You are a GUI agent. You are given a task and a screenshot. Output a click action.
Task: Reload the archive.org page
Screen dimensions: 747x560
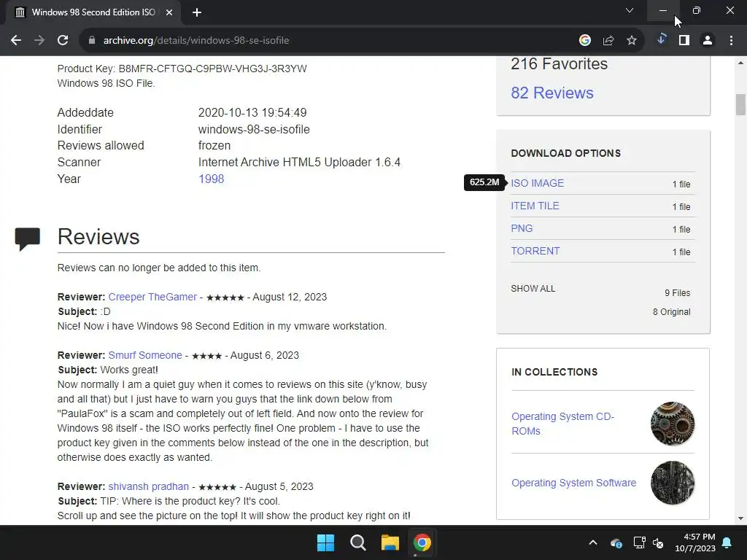point(63,41)
